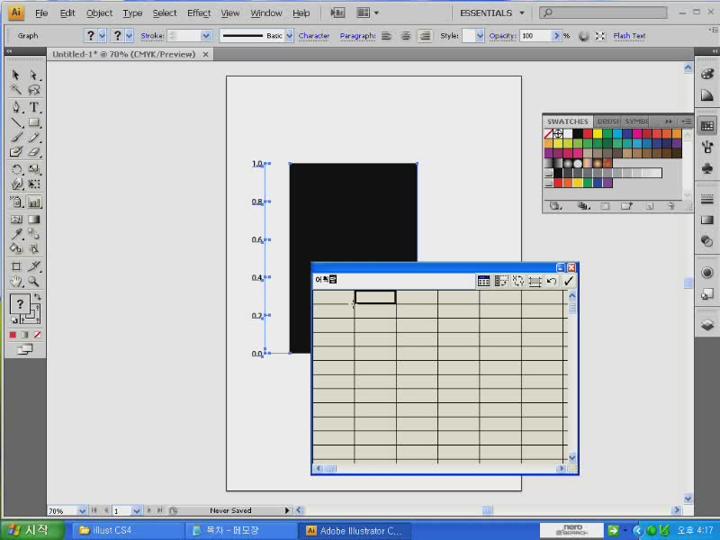The width and height of the screenshot is (720, 540).
Task: Select the Pen tool
Action: click(16, 107)
